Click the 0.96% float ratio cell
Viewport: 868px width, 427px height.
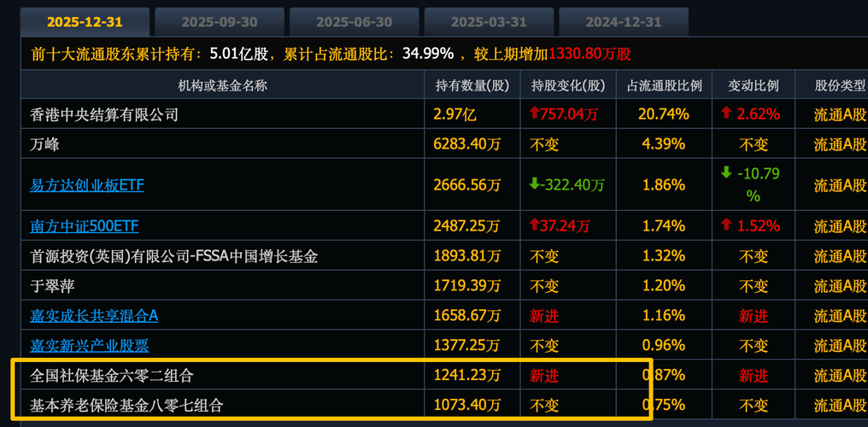pos(664,346)
